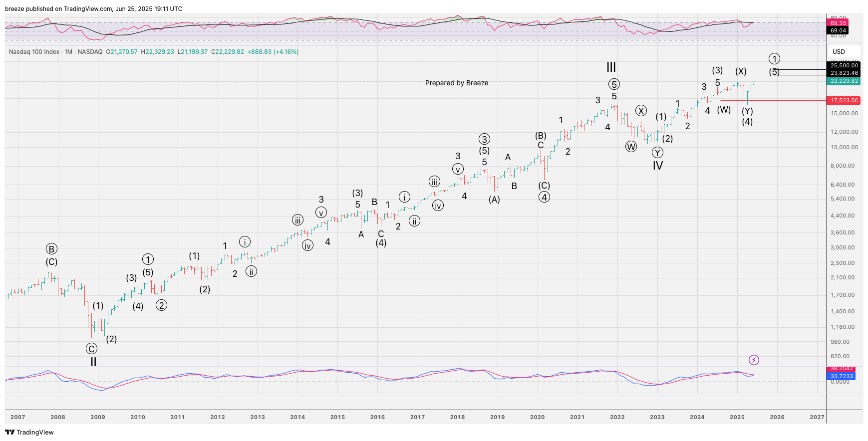Click the 2025 label on time axis
Image resolution: width=868 pixels, height=441 pixels.
(x=737, y=417)
